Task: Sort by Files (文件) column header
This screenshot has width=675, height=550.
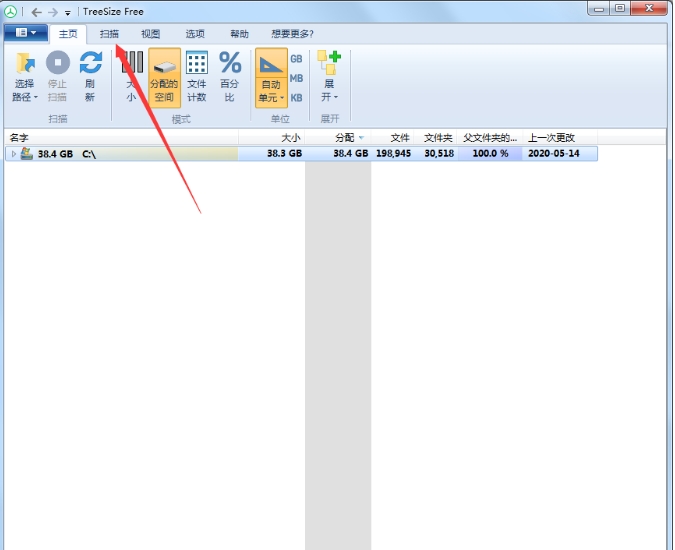Action: pos(392,138)
